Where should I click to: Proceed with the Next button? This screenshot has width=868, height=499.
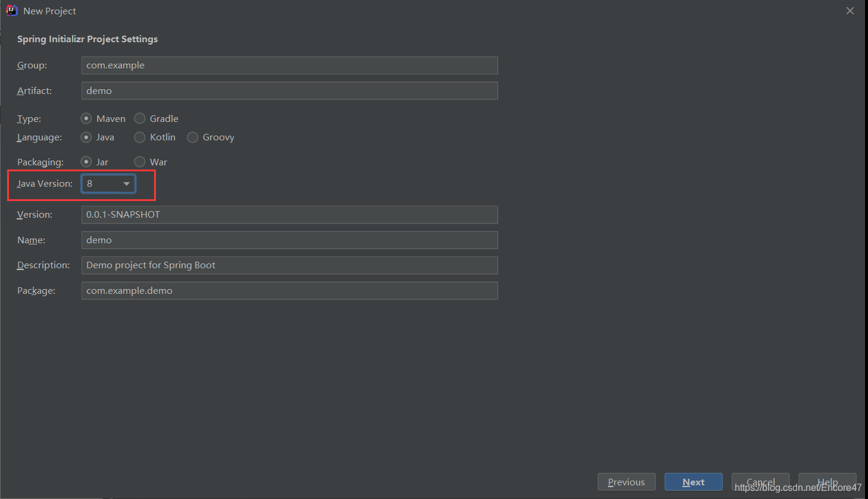[694, 482]
